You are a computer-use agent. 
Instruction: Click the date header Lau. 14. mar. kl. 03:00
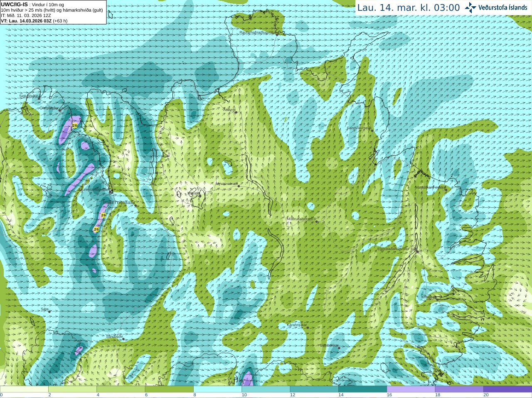409,7
